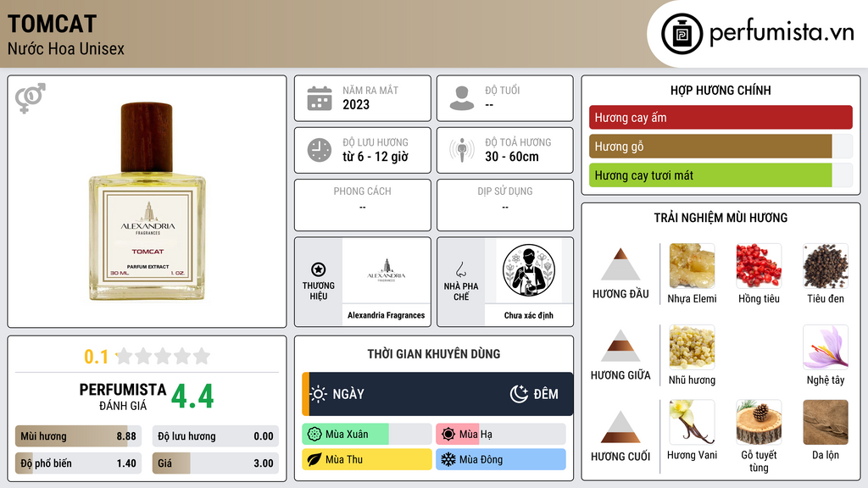Click the Alexandria Fragrances brand name link

[x=387, y=315]
